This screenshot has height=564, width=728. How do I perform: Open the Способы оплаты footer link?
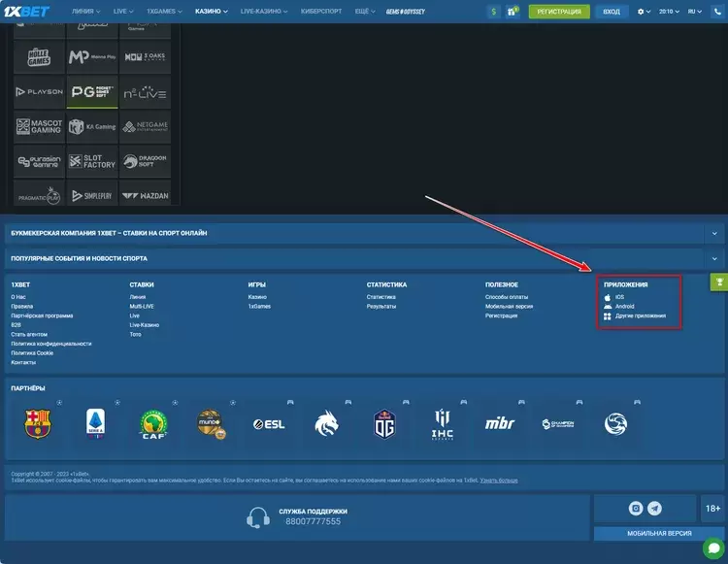507,297
